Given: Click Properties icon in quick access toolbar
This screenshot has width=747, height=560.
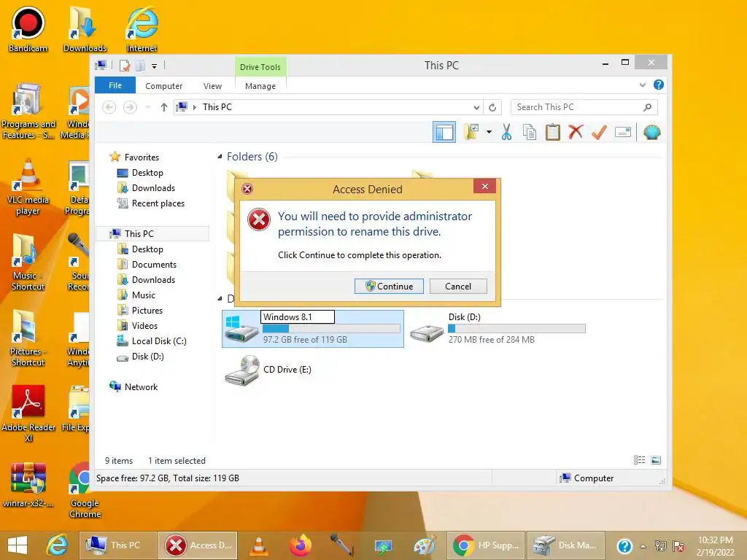Looking at the screenshot, I should 125,66.
